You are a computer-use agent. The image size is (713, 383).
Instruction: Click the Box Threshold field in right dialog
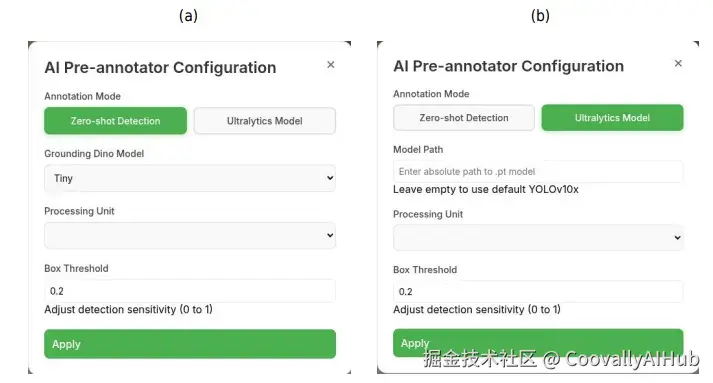point(538,292)
